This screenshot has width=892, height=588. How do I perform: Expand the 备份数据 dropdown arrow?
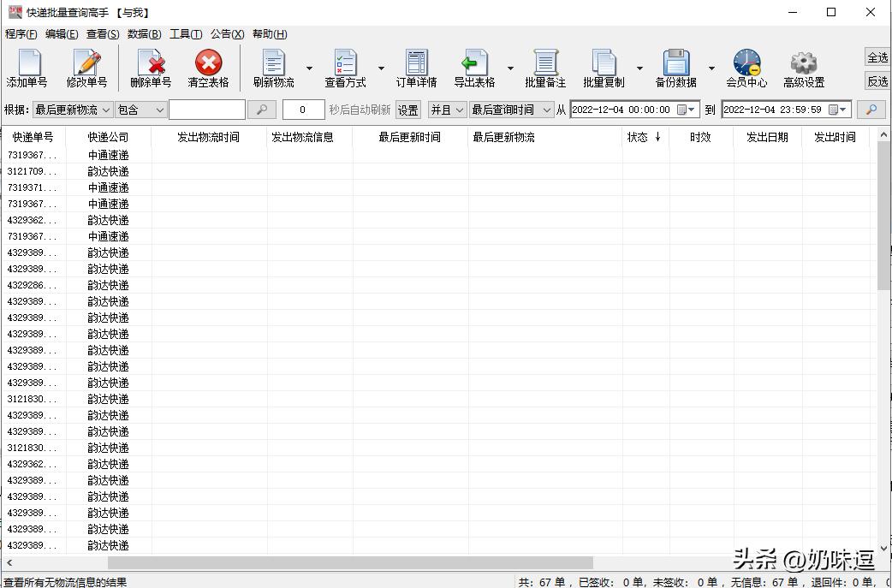click(x=711, y=68)
